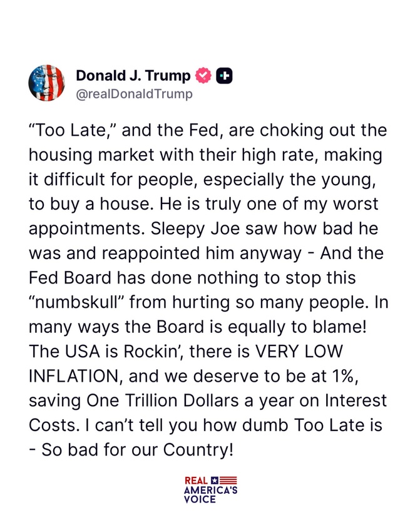Click the black plus badge beside the name
Image resolution: width=420 pixels, height=525 pixels.
click(225, 76)
